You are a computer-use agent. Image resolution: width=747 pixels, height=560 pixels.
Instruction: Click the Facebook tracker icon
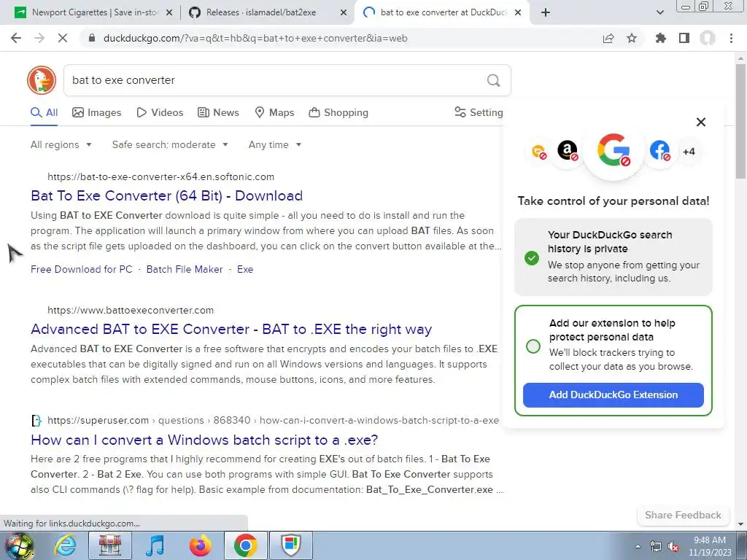point(659,150)
